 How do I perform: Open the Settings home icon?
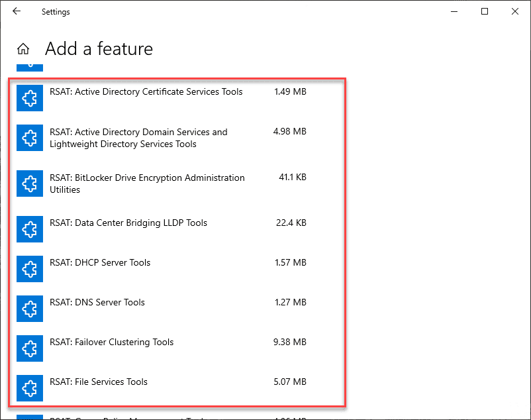(23, 49)
